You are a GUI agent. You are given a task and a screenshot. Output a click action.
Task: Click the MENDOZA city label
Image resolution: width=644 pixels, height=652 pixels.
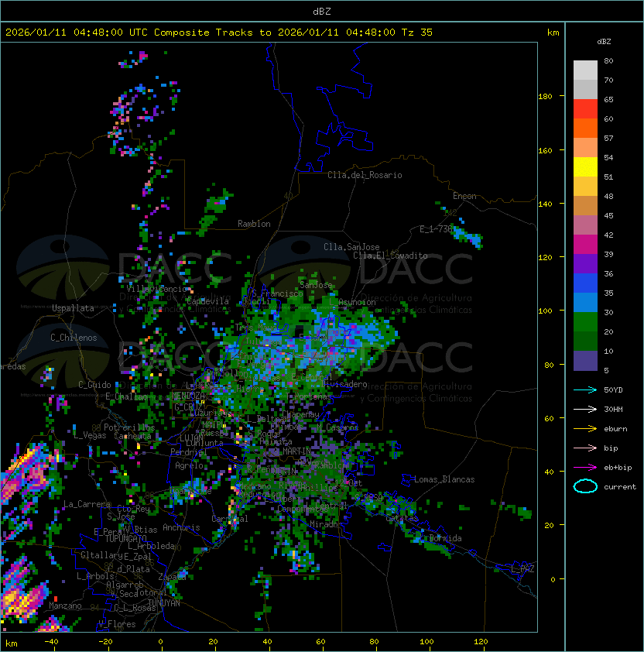coord(188,396)
